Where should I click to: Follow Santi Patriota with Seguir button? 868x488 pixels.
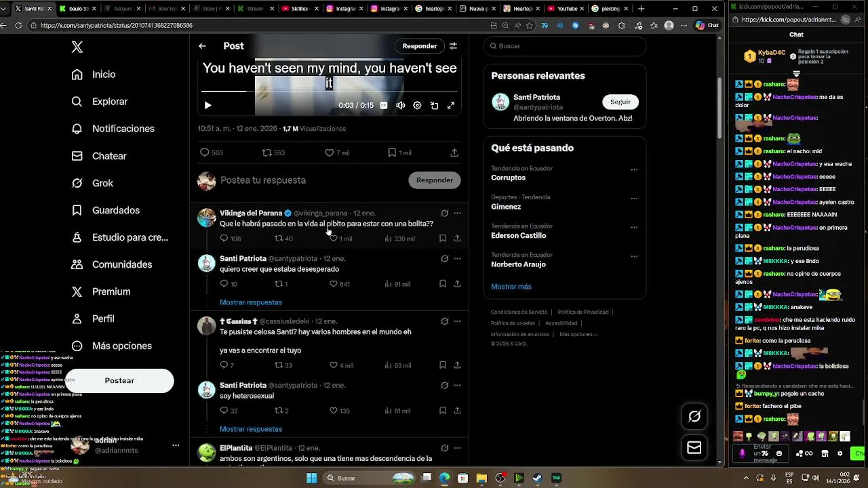620,102
